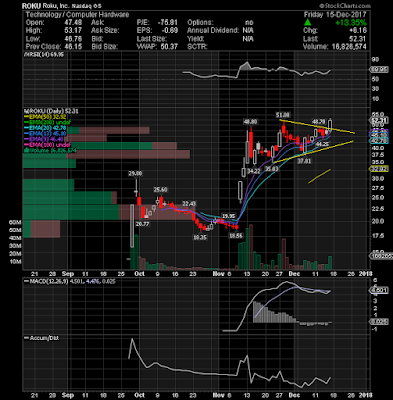The width and height of the screenshot is (393, 400).
Task: Click the 0.025 MACD histogram value tag
Action: (x=380, y=322)
